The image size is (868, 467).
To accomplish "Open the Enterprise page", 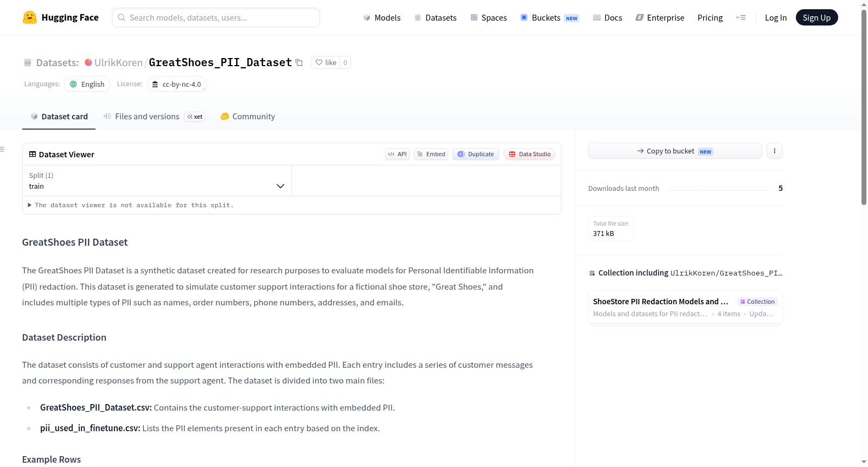I will tap(660, 18).
